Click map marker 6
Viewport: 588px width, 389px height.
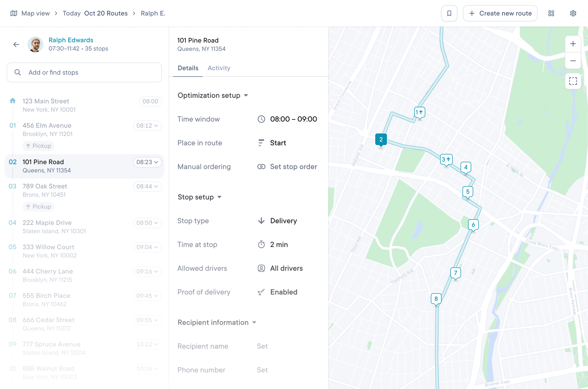(473, 225)
